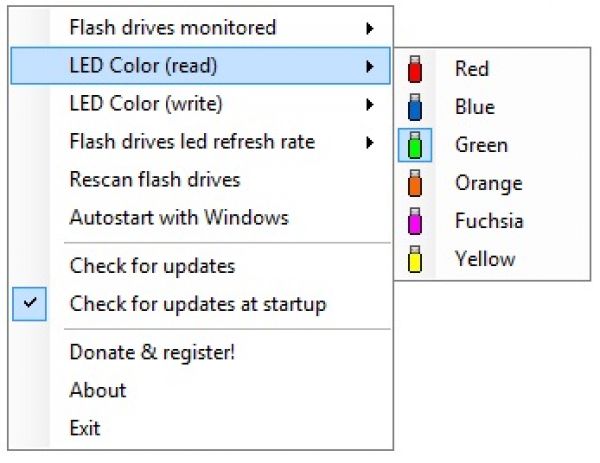Click the green flash drive icon
The width and height of the screenshot is (600, 463).
pos(416,145)
